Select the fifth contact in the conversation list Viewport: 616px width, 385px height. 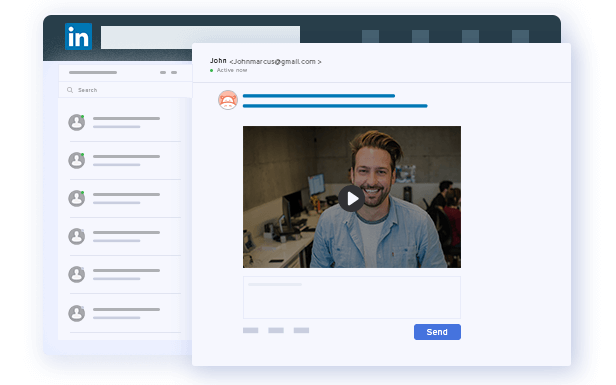point(125,274)
